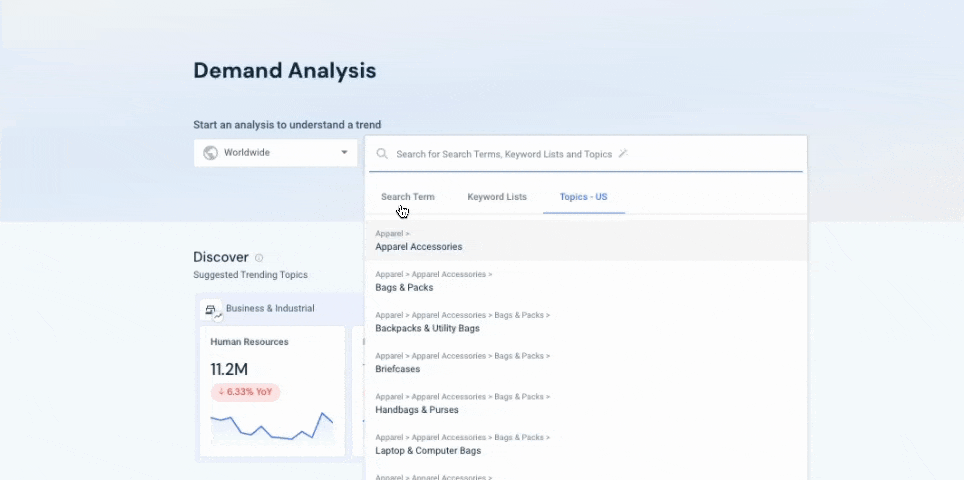Select the Topics - US tab
The height and width of the screenshot is (480, 964).
click(x=583, y=197)
